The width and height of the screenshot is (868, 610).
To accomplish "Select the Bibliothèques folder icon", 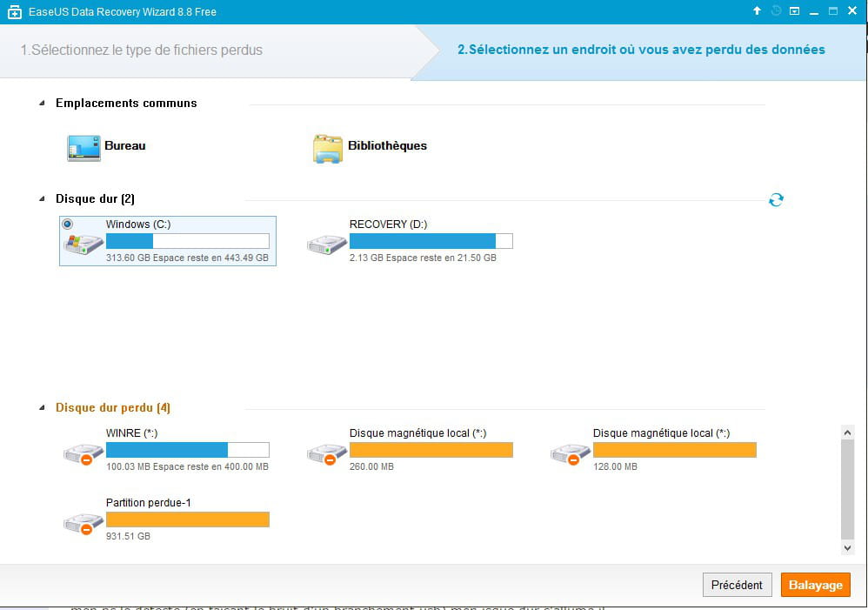I will (x=327, y=149).
